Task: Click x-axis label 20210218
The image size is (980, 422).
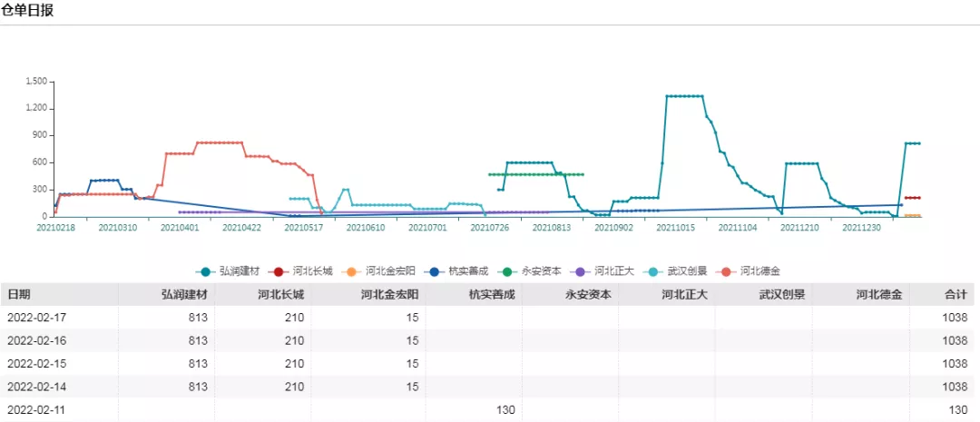Action: tap(55, 228)
